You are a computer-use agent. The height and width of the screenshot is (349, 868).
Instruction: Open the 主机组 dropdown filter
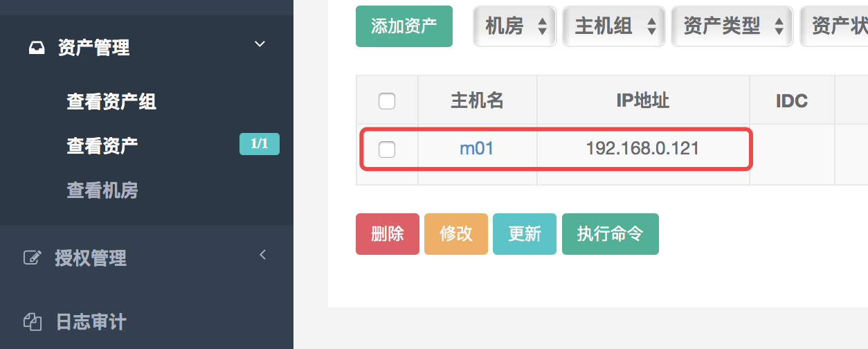click(x=614, y=27)
